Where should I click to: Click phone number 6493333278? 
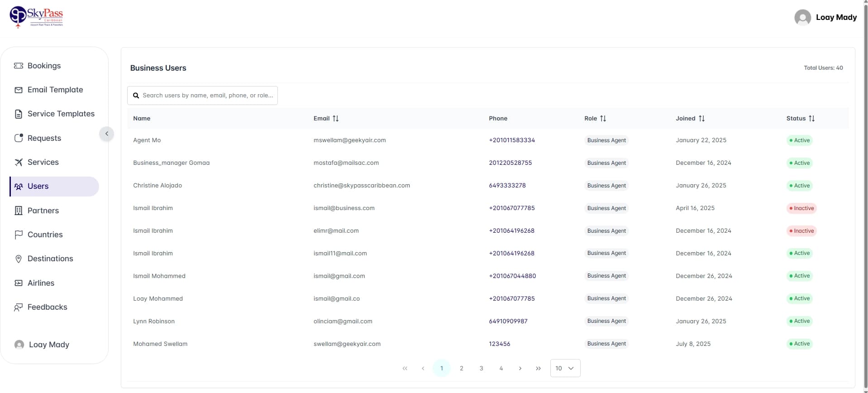click(507, 186)
